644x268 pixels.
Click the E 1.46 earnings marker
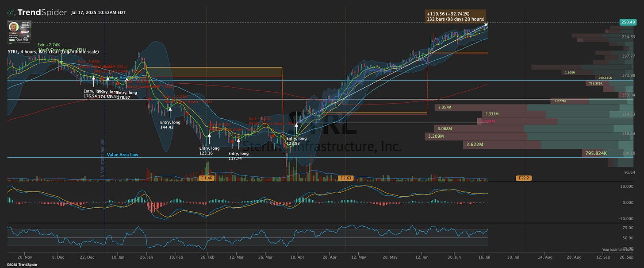click(x=207, y=178)
